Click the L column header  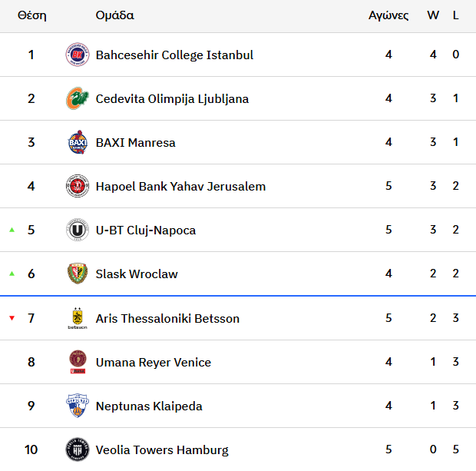pyautogui.click(x=456, y=15)
